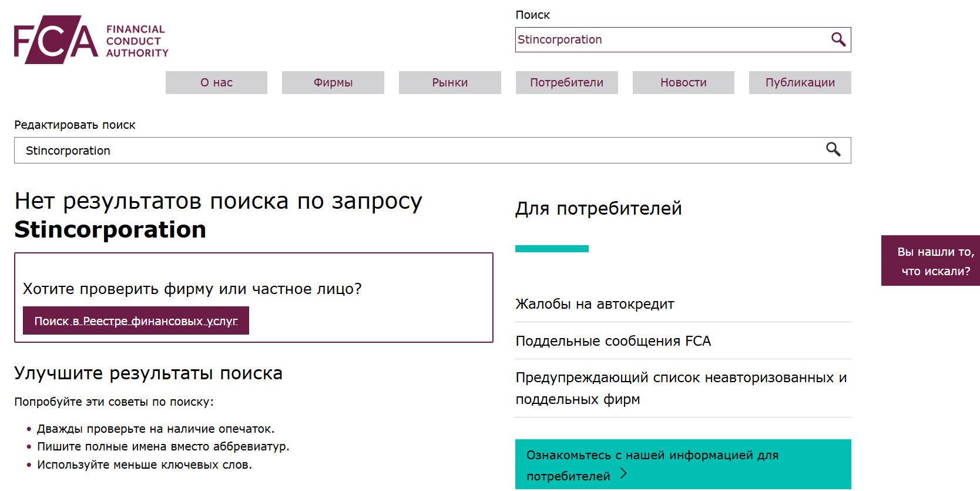
Task: Click tip Пишите полные имена вместо аббревиатур
Action: tap(163, 446)
